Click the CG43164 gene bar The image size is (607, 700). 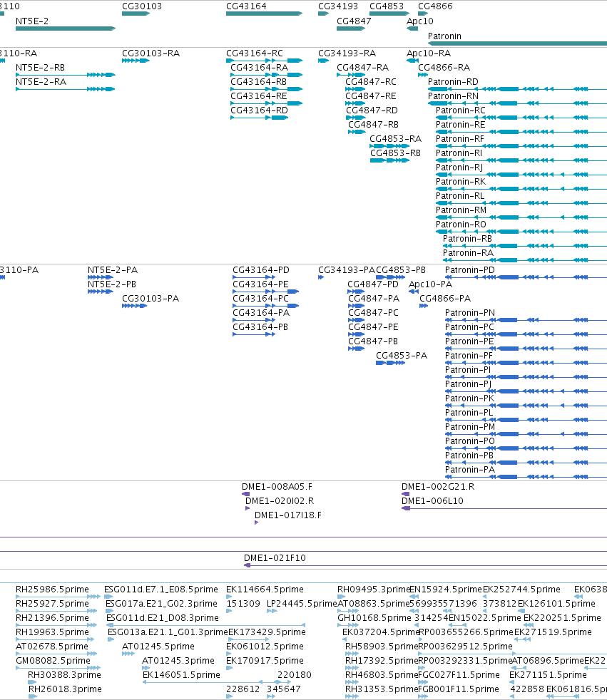tap(265, 14)
